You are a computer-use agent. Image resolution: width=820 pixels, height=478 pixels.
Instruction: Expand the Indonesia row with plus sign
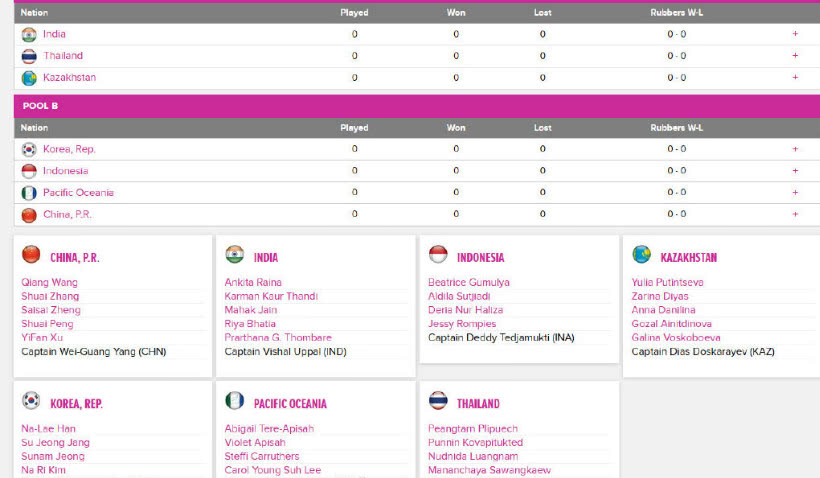795,170
